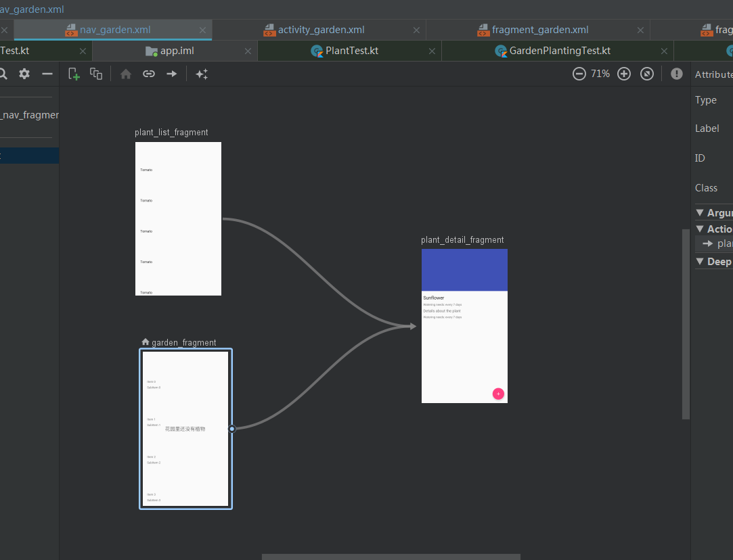Click the Auto Arrange sparkle icon
733x560 pixels.
pos(202,74)
